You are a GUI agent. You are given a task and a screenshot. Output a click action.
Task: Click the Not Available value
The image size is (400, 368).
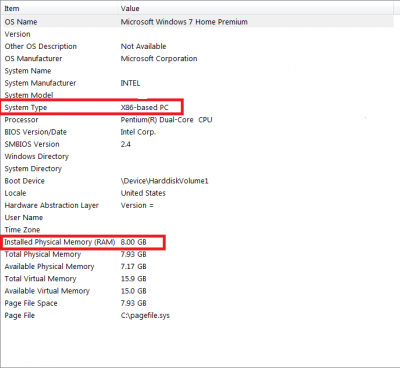[x=143, y=46]
